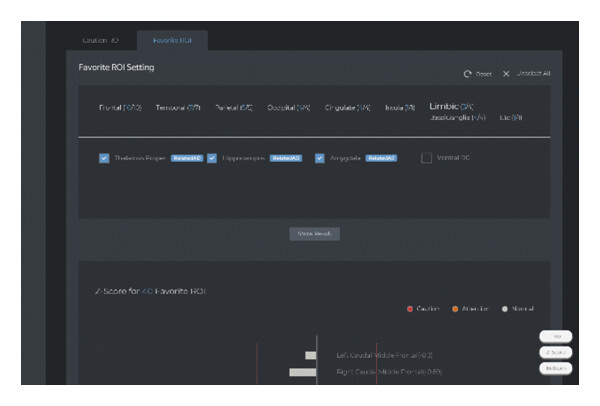The width and height of the screenshot is (600, 406).
Task: Click the Show Result button
Action: (x=315, y=234)
